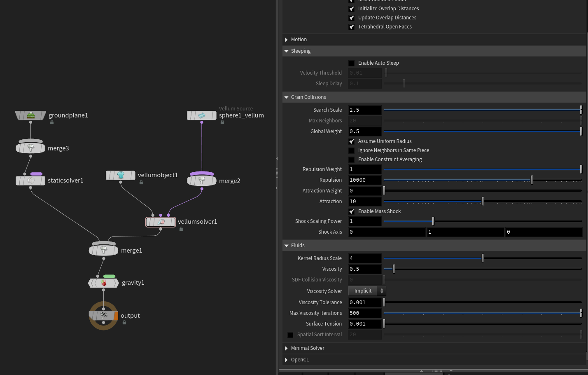This screenshot has height=375, width=588.
Task: Click the Shock Axis label
Action: click(330, 232)
